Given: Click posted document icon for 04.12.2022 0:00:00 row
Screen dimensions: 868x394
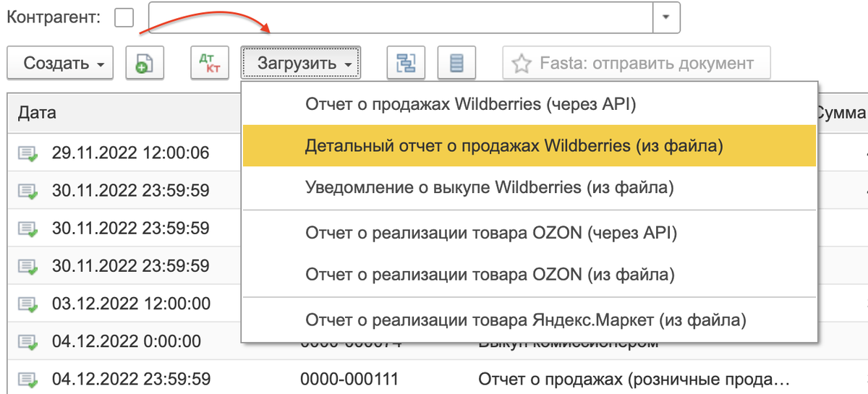Looking at the screenshot, I should click(x=28, y=341).
